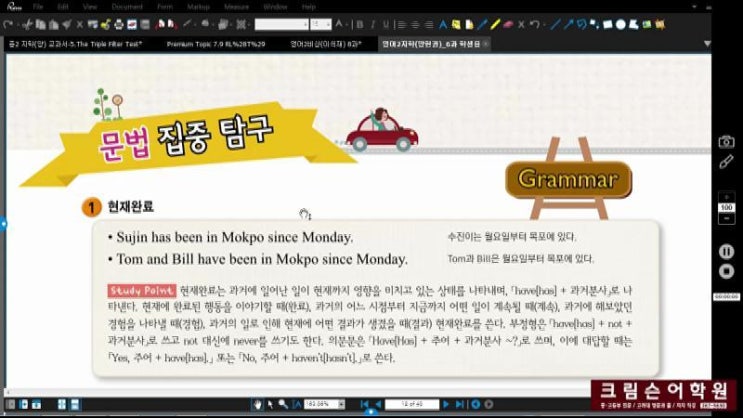Click the Copy icon
The image size is (743, 418).
tap(41, 24)
